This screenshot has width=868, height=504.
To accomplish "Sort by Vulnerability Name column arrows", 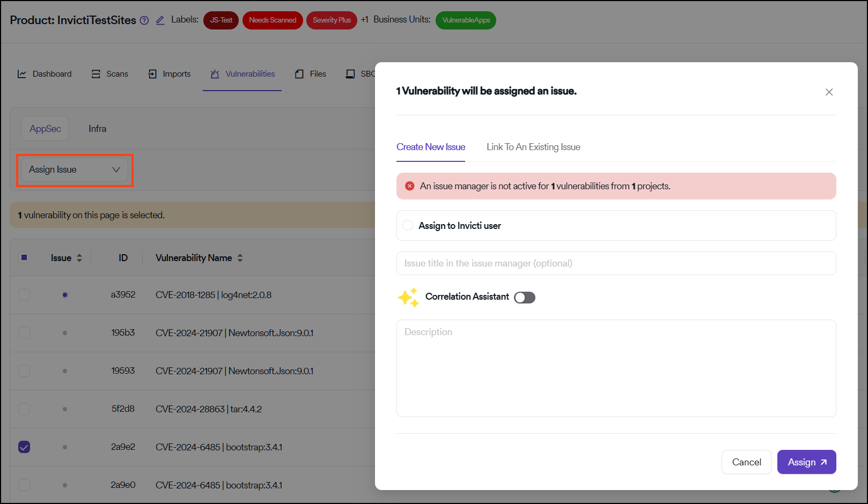I will pos(240,258).
